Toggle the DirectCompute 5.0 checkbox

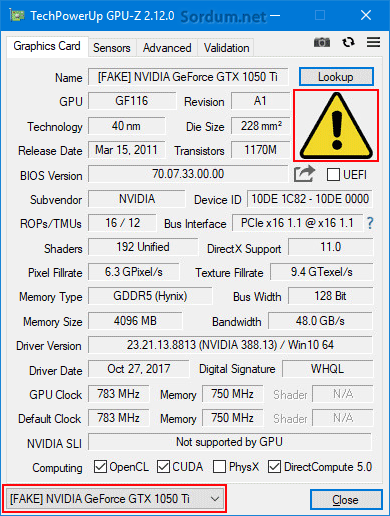point(274,467)
